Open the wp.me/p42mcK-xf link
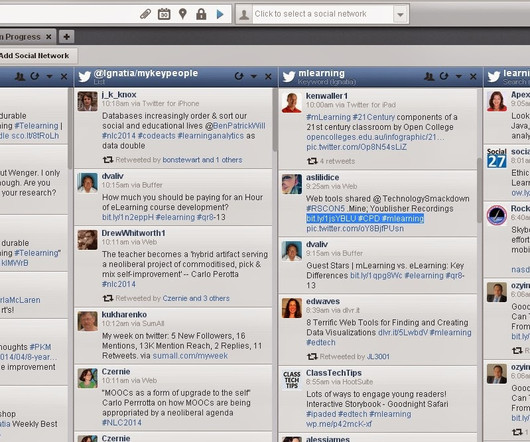The width and height of the screenshot is (530, 442). click(339, 424)
